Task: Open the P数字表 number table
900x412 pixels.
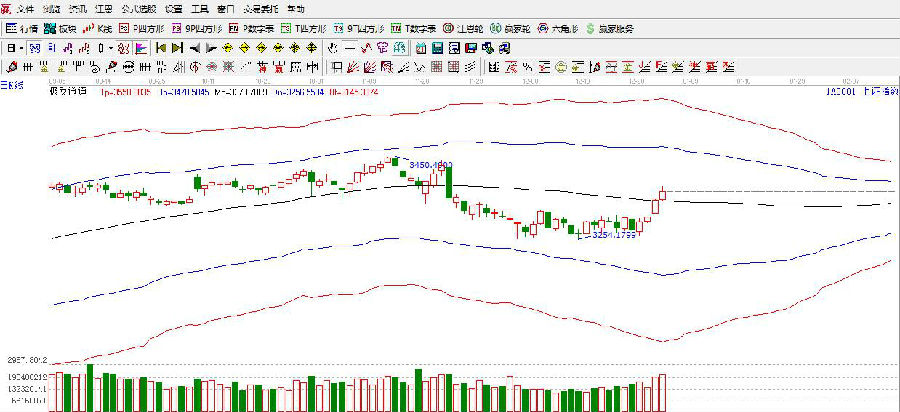Action: click(x=249, y=29)
